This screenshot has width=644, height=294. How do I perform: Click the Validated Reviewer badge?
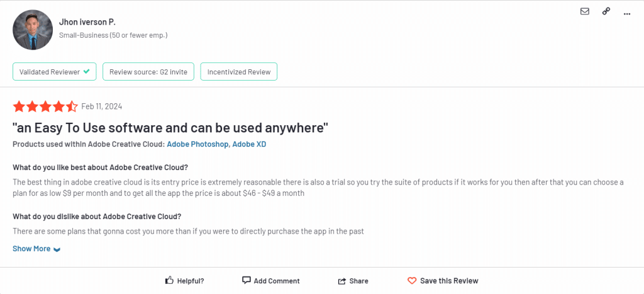pyautogui.click(x=55, y=72)
